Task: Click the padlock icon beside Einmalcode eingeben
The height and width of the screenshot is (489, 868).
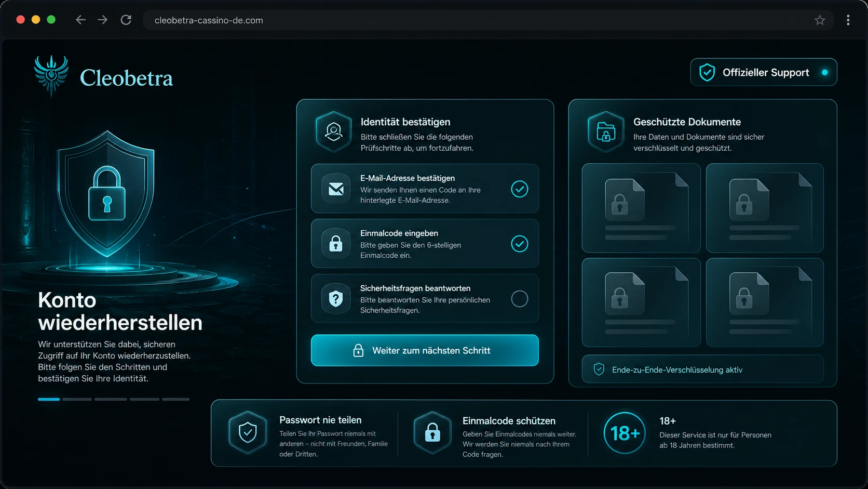Action: point(336,244)
